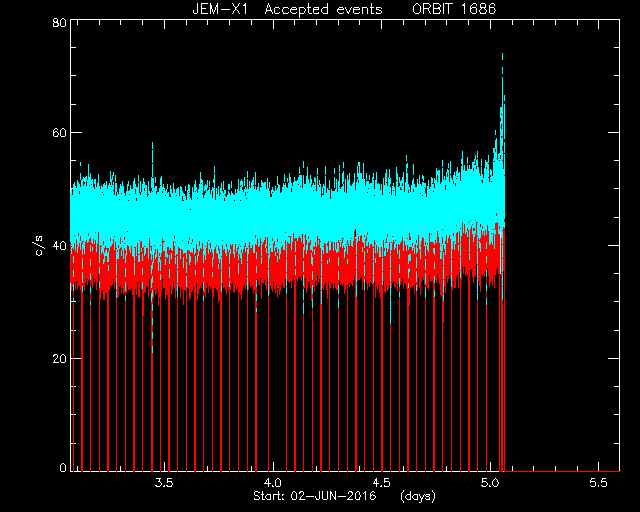Click the 'Start: 02-JUN-2016' axis caption
This screenshot has width=640, height=512.
315,496
